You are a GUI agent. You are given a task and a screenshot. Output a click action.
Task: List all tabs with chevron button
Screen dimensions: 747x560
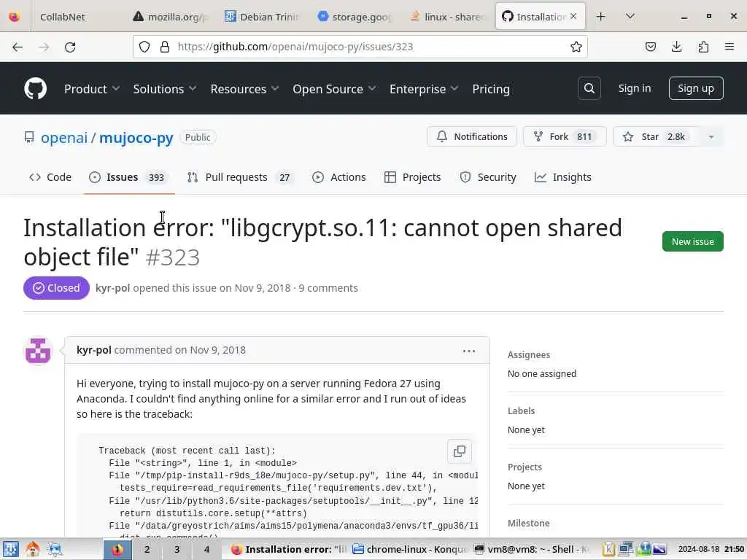coord(630,17)
